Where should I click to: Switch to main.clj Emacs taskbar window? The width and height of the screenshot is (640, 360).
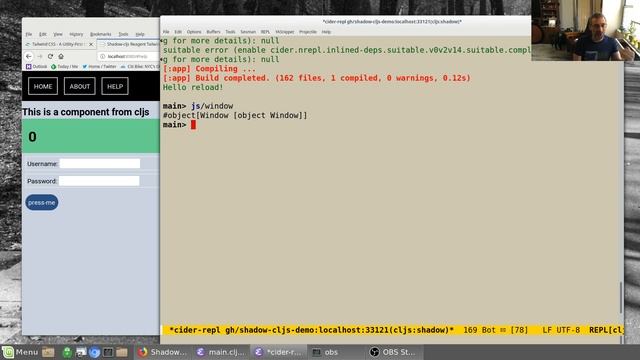[x=220, y=352]
